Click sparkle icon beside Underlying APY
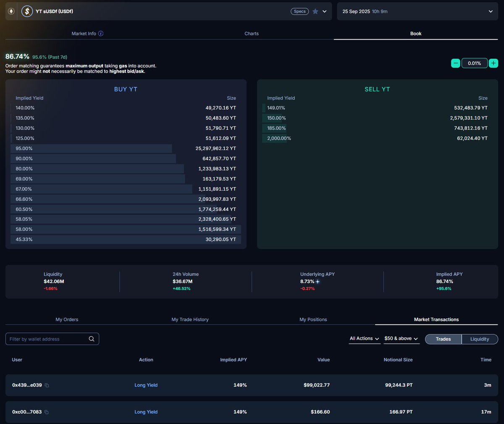This screenshot has height=424, width=504. click(318, 282)
